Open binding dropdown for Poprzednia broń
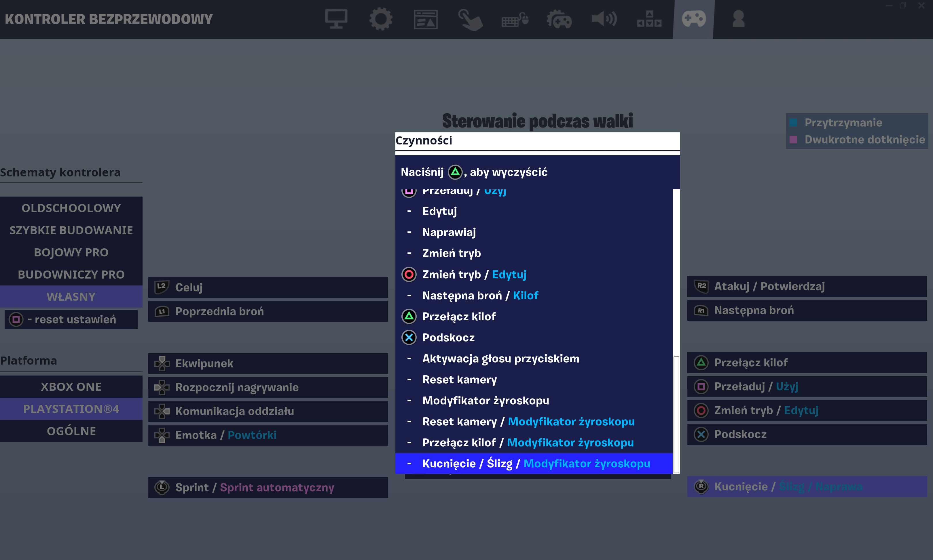 click(x=268, y=311)
